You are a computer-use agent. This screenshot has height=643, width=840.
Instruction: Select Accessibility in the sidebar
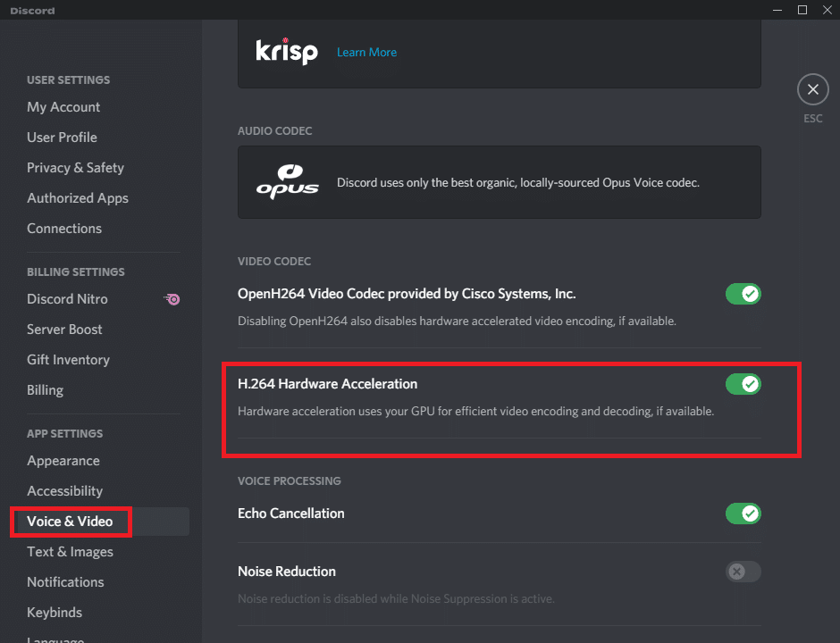(x=64, y=490)
